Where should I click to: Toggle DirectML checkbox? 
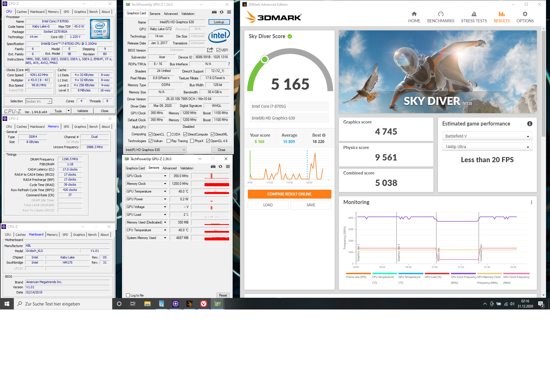click(x=213, y=134)
